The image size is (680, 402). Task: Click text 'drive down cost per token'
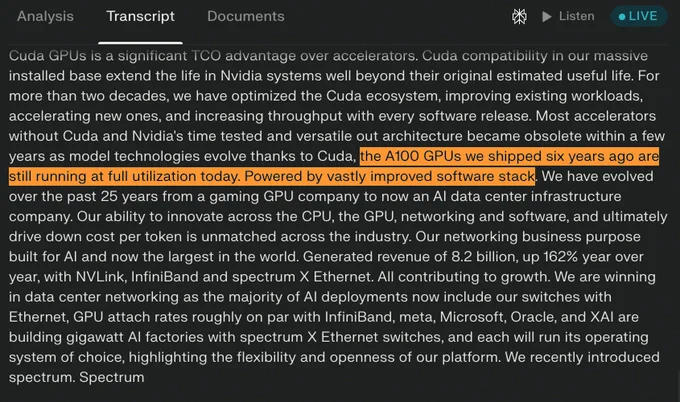pyautogui.click(x=95, y=237)
